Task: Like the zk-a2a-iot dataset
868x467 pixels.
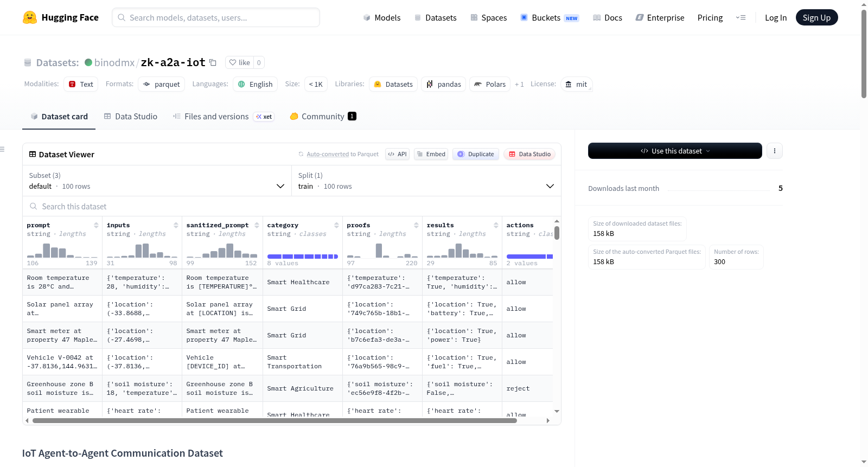Action: tap(240, 62)
